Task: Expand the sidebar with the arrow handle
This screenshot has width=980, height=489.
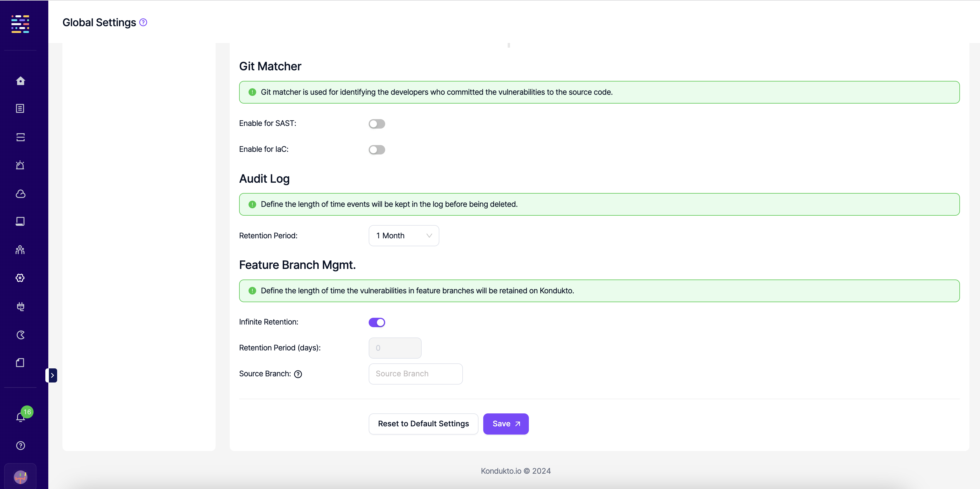Action: [x=52, y=375]
